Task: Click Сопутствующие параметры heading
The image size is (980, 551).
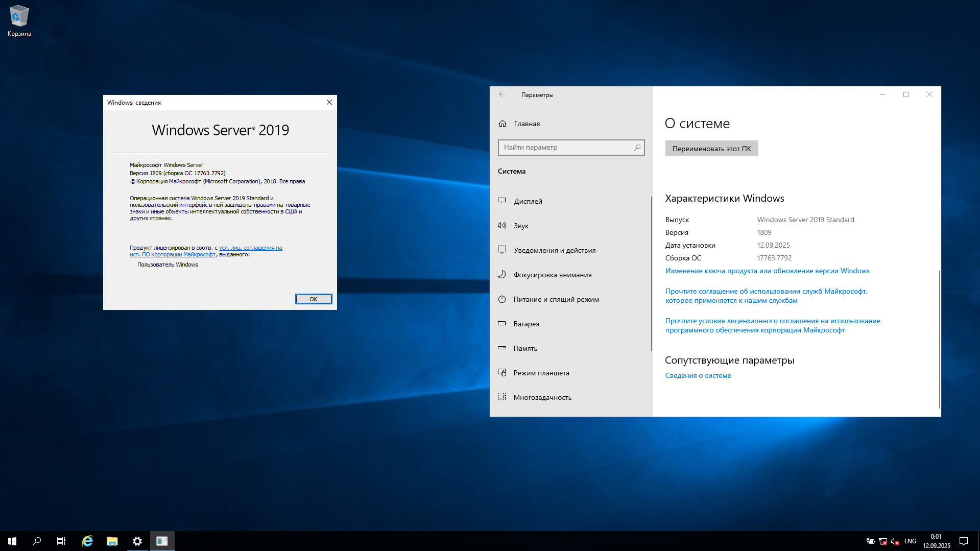Action: (x=729, y=360)
